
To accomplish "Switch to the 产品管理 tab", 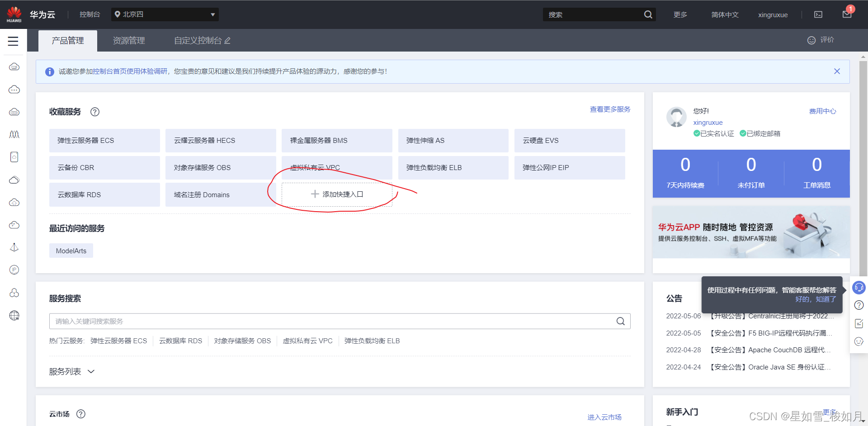I will [68, 41].
